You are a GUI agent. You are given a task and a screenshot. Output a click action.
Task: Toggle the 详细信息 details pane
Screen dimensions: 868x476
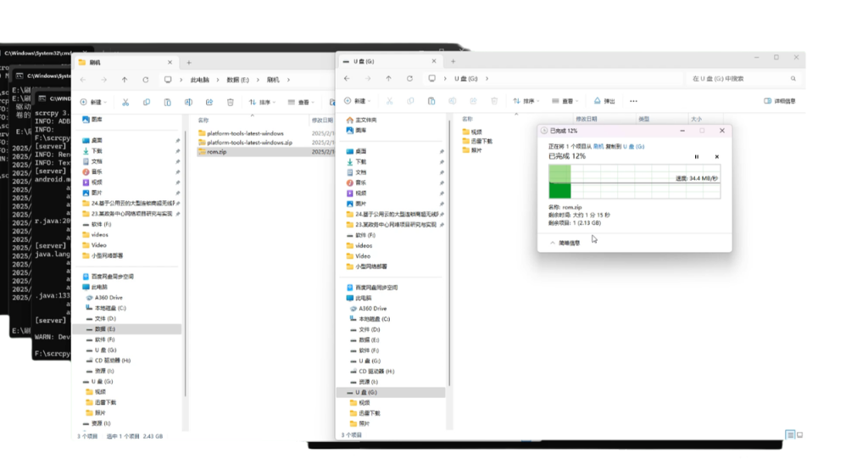point(780,101)
